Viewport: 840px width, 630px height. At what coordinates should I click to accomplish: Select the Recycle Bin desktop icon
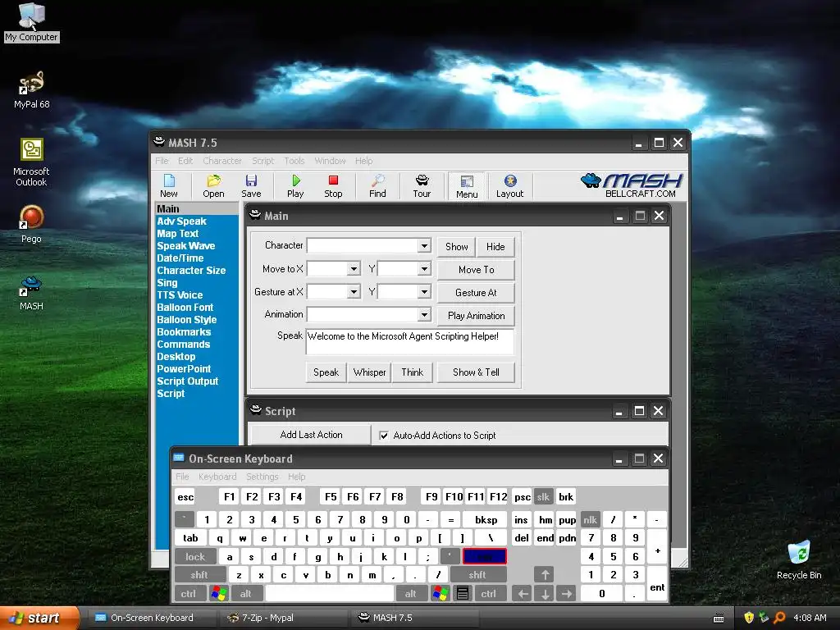tap(799, 560)
